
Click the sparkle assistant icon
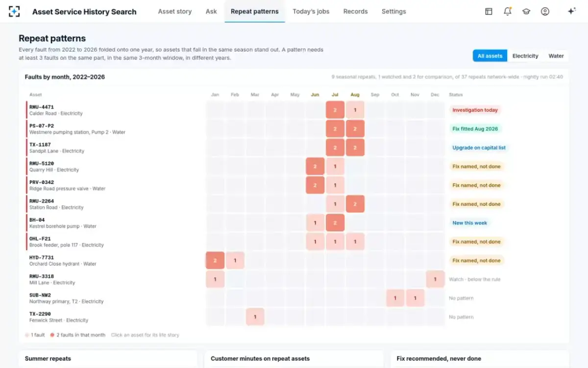[571, 11]
